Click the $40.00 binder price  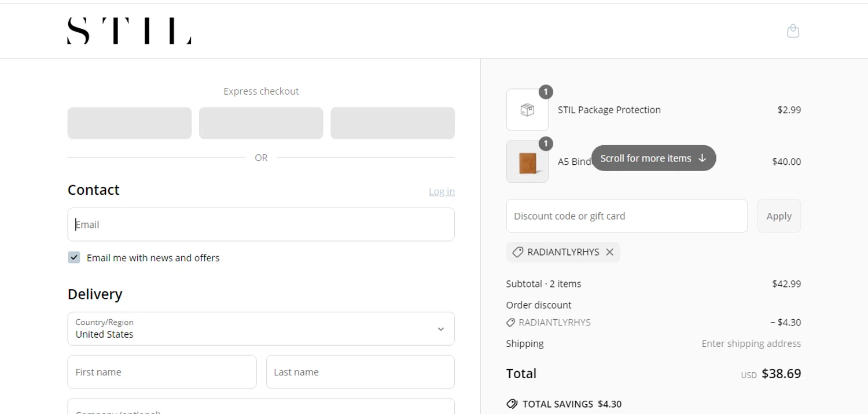click(x=786, y=162)
